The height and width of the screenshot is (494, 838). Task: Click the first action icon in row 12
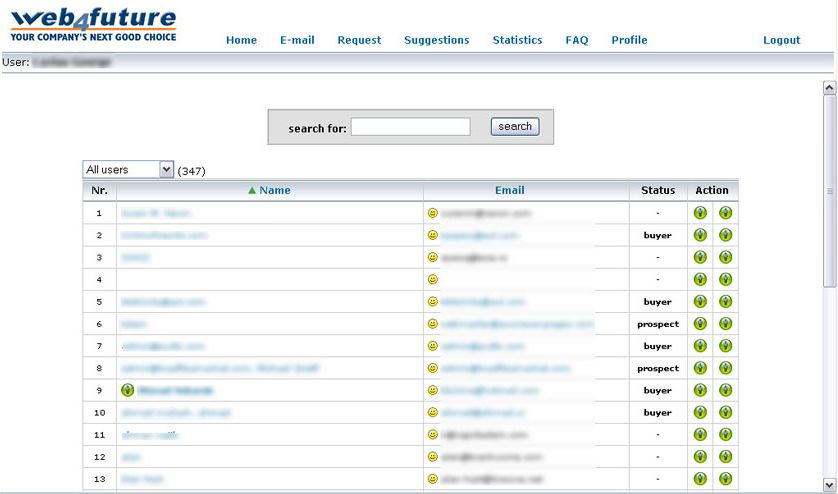(x=700, y=456)
